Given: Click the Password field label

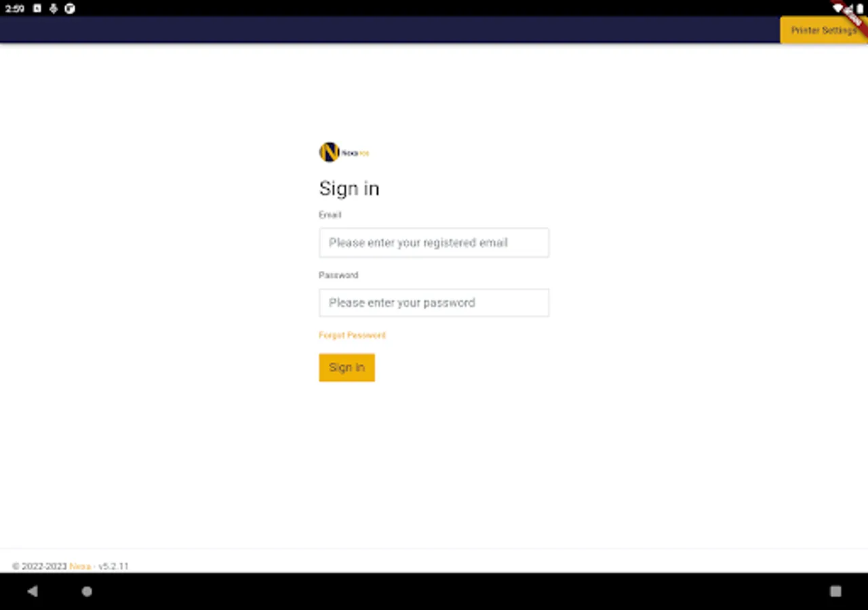Looking at the screenshot, I should (x=338, y=275).
